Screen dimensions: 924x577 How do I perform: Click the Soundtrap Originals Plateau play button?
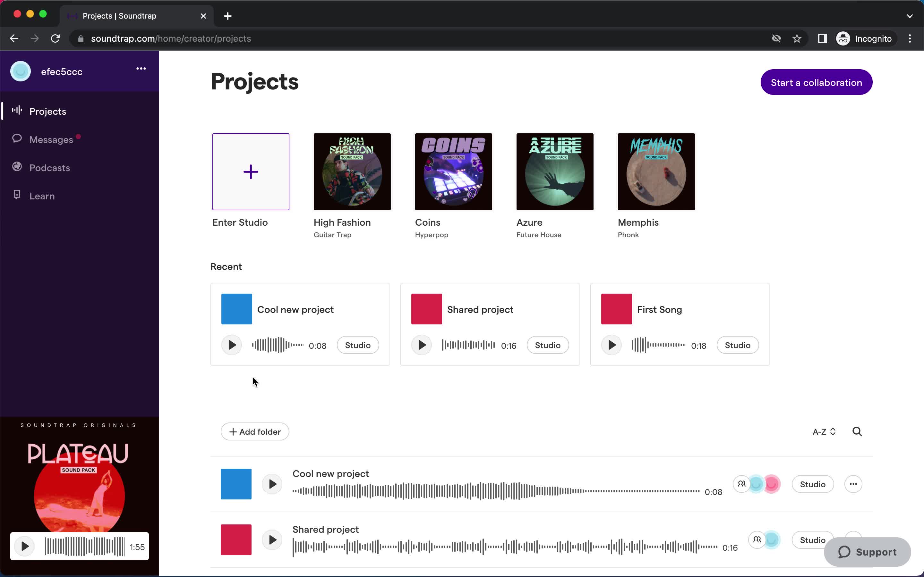click(24, 547)
